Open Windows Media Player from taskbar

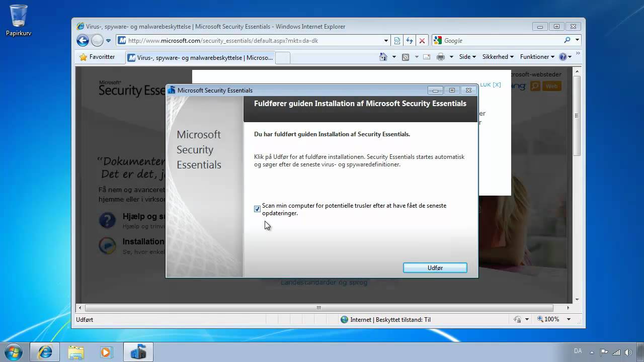106,352
